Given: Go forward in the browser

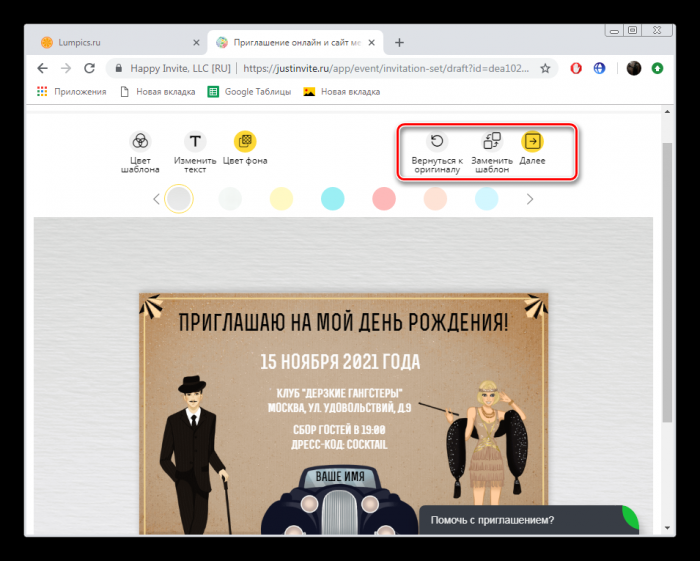Looking at the screenshot, I should pos(66,68).
